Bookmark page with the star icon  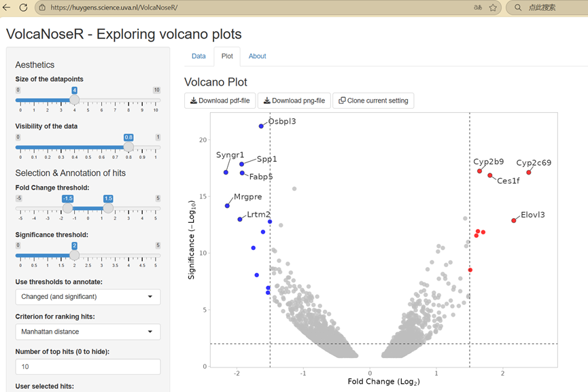click(x=493, y=7)
